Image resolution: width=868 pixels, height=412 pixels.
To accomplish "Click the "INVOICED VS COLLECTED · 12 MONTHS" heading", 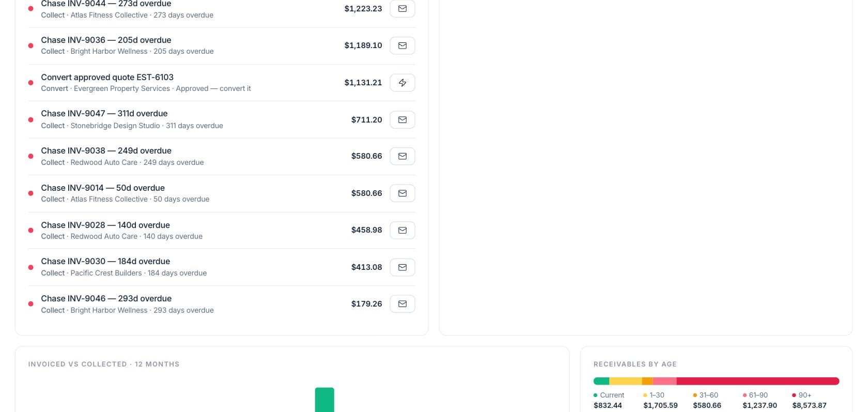I will [104, 364].
